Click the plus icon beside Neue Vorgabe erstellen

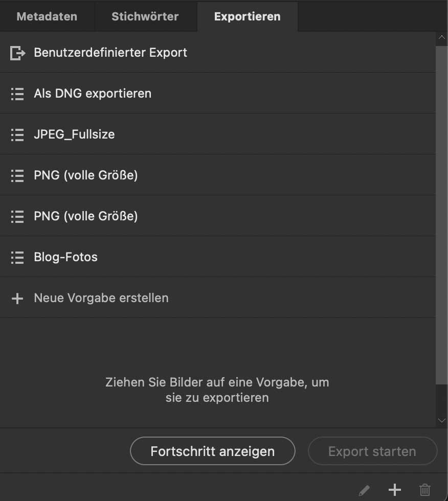pos(17,298)
